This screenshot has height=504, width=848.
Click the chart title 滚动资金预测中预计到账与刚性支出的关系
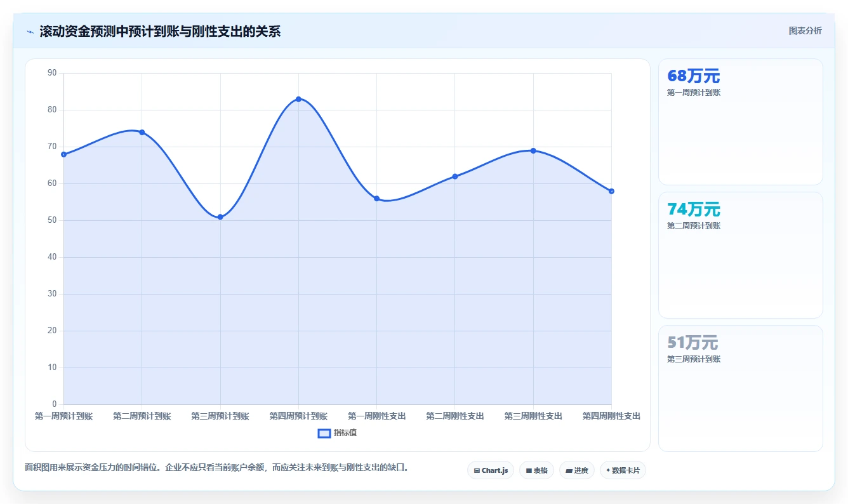(160, 31)
